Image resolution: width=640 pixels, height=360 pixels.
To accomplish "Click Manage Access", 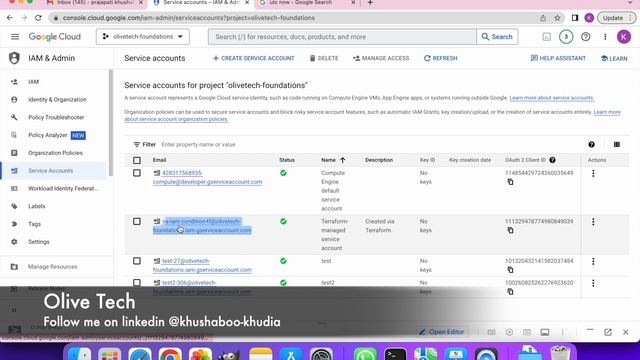I will coord(381,58).
